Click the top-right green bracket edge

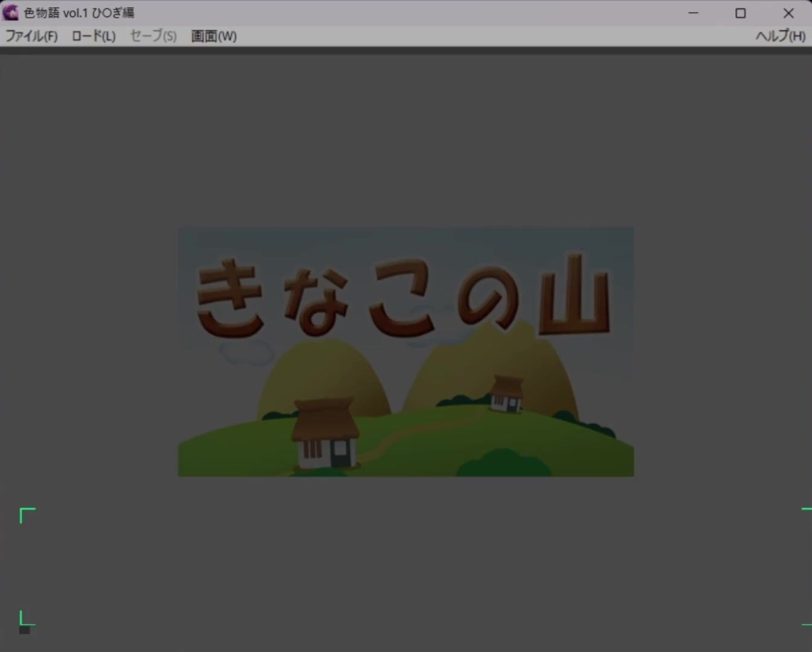click(x=806, y=510)
